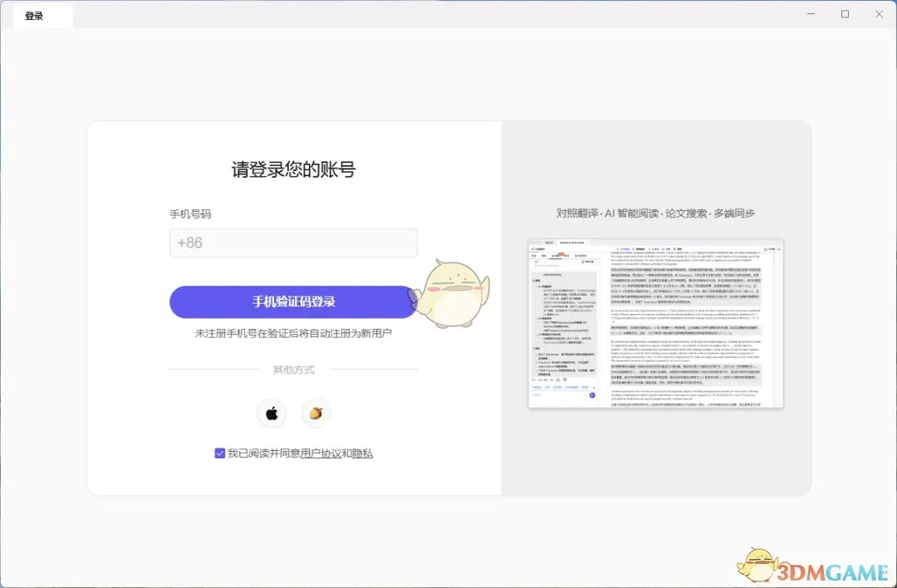Click the 对照翻译 feature caption text

tap(655, 213)
